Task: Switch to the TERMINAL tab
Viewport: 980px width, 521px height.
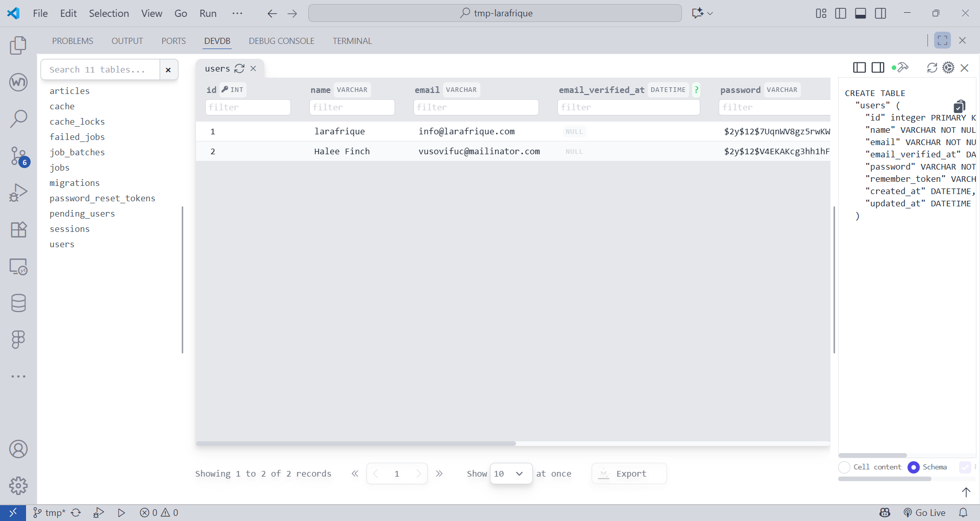Action: pos(352,41)
